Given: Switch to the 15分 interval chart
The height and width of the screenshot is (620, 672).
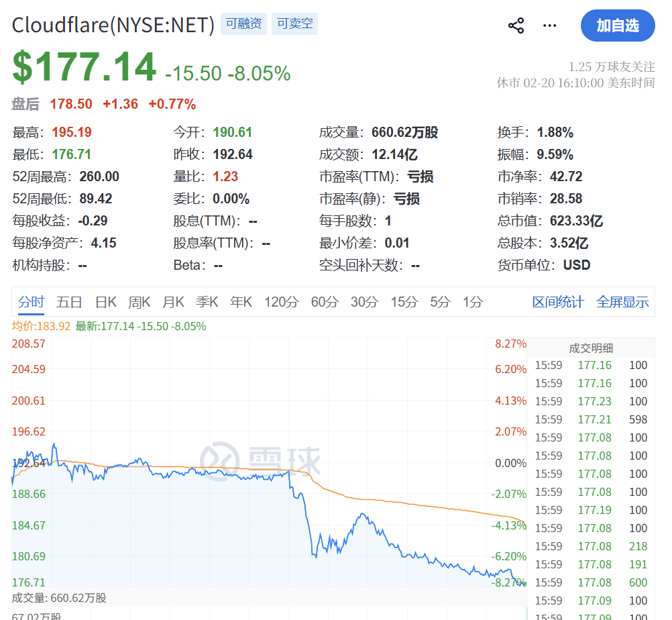Looking at the screenshot, I should click(404, 302).
